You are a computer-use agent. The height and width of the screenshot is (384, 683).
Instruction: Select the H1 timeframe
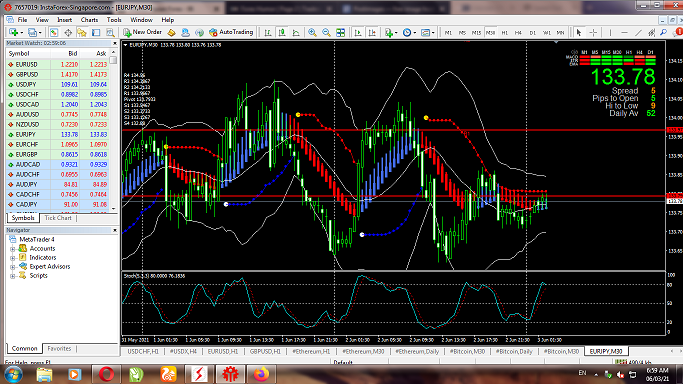pos(504,33)
